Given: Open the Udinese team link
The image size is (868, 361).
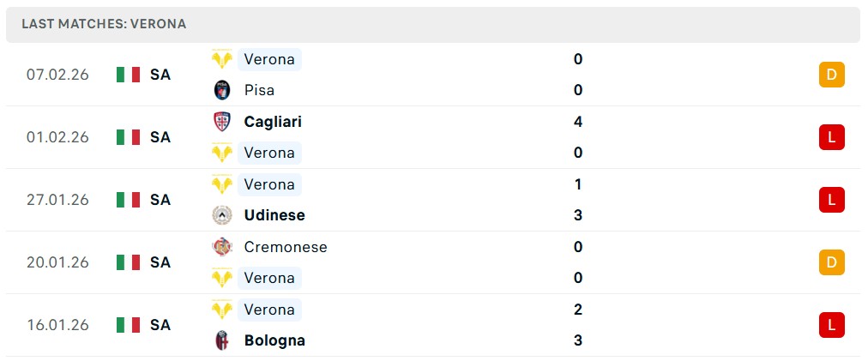Looking at the screenshot, I should 274,215.
